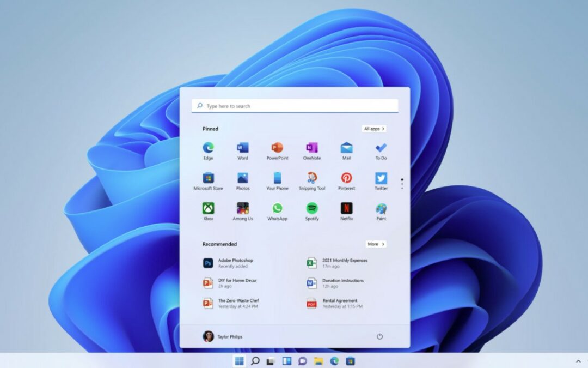Open Paint
The height and width of the screenshot is (368, 588).
[x=381, y=209]
